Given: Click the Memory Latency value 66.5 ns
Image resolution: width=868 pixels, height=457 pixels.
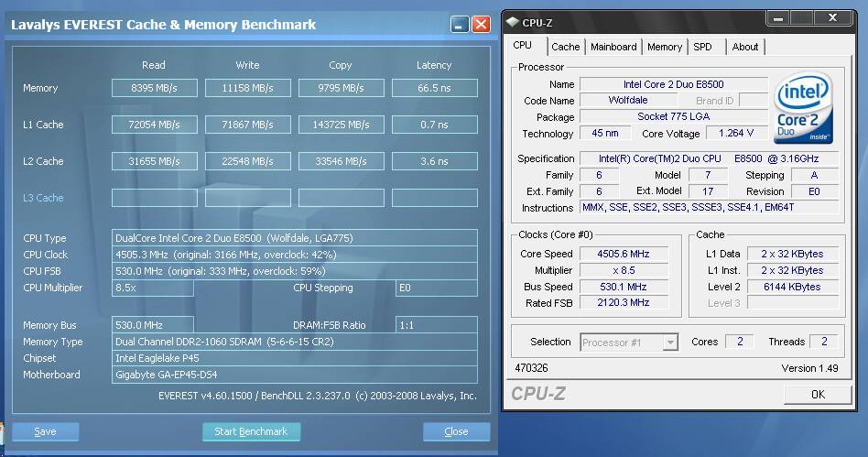Looking at the screenshot, I should (435, 88).
